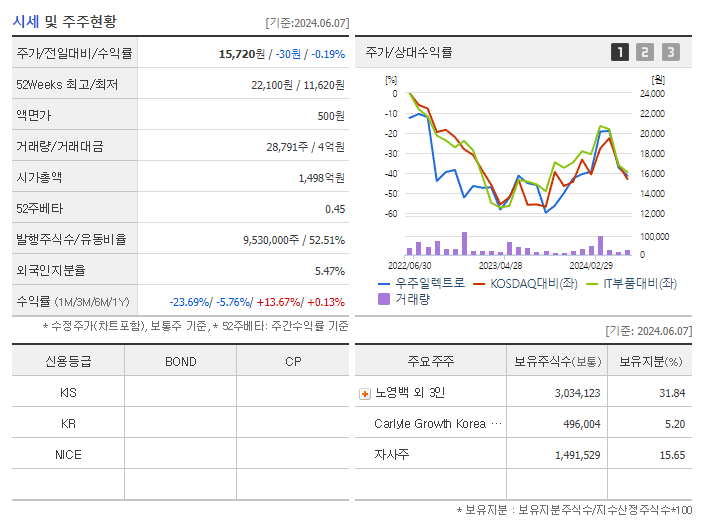Click the 주가/상대수익률 chart title
The image size is (702, 525).
tap(409, 52)
